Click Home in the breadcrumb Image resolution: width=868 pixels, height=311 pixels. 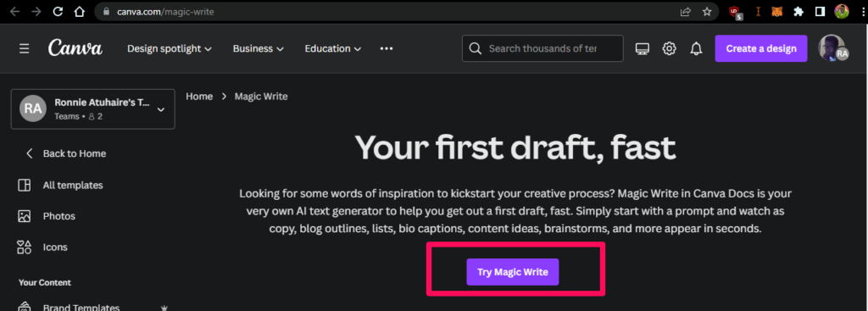pos(199,97)
